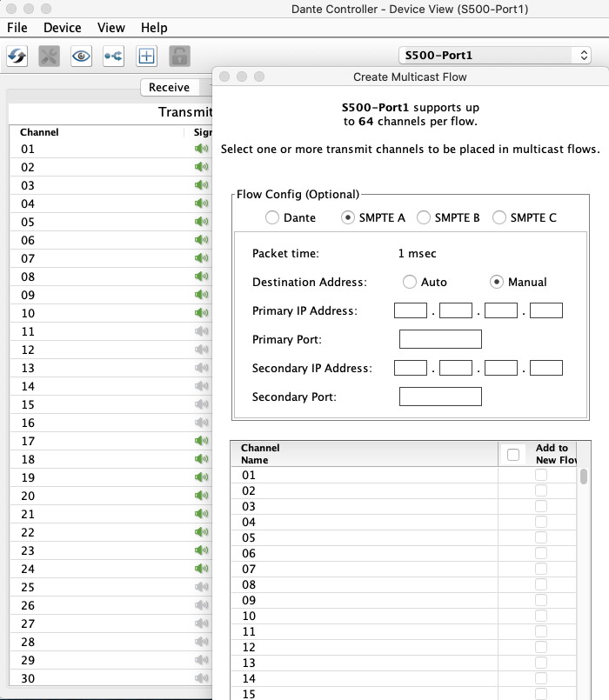
Task: Choose Auto destination address
Action: [x=409, y=282]
